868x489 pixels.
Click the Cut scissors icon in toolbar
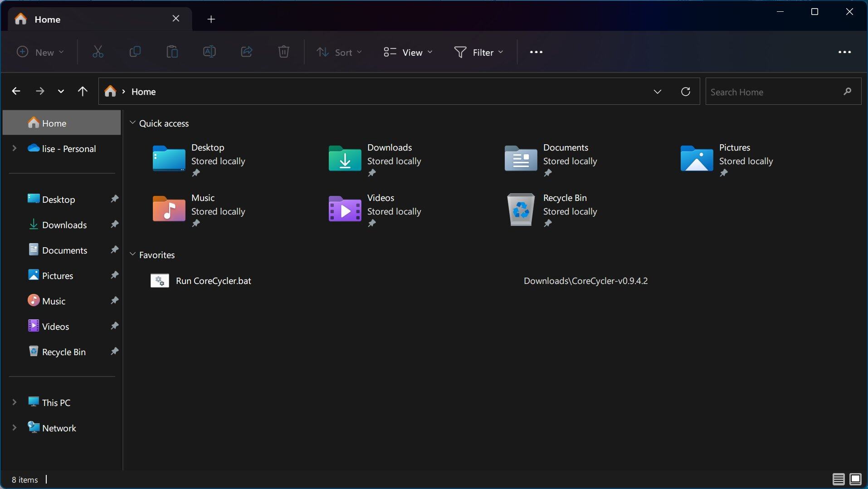pyautogui.click(x=98, y=52)
